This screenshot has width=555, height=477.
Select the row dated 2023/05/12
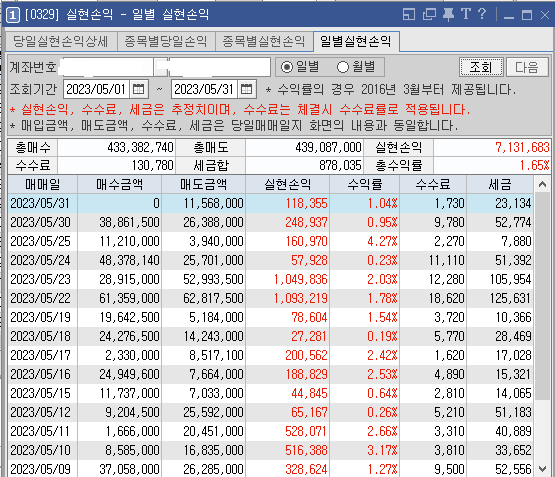[271, 413]
